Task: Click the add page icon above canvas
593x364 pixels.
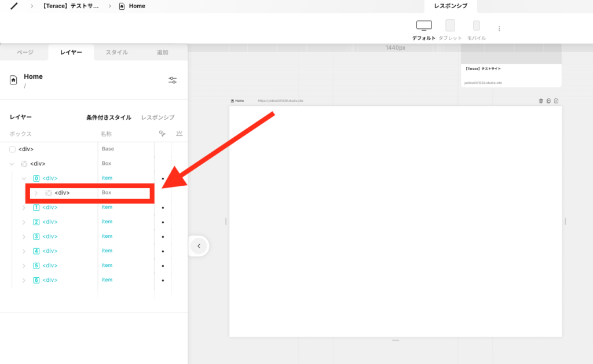Action: [x=556, y=101]
